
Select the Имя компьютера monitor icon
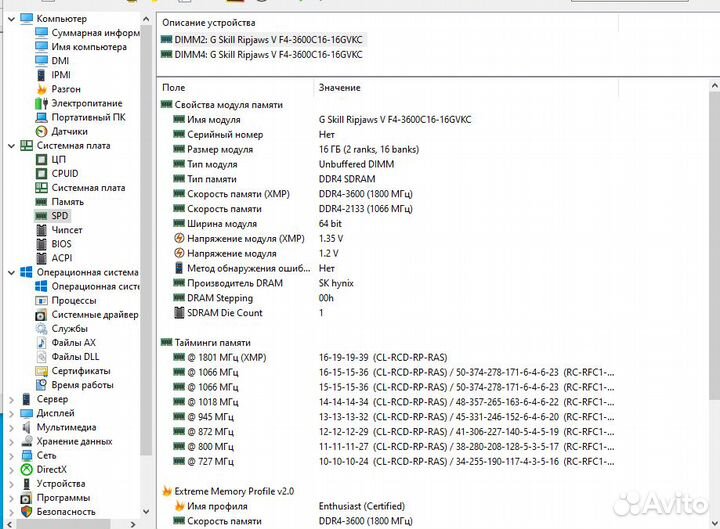(x=41, y=46)
